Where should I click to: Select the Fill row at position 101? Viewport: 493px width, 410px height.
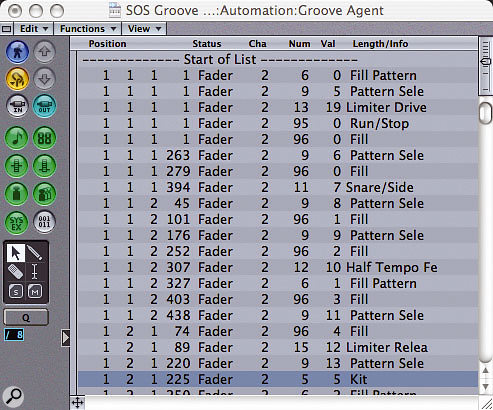278,219
